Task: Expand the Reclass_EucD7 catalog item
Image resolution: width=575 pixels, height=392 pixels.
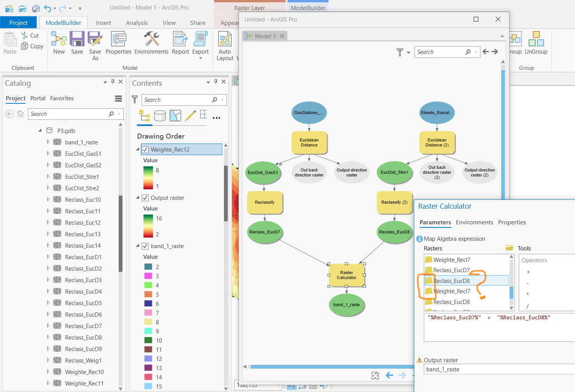Action: pos(48,326)
